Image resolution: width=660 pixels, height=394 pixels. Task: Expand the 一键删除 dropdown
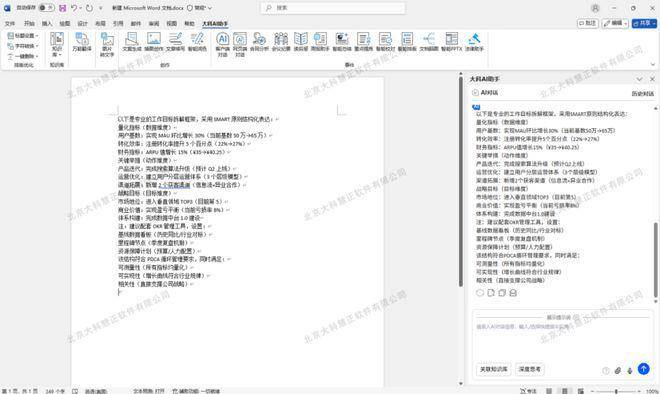pyautogui.click(x=23, y=56)
